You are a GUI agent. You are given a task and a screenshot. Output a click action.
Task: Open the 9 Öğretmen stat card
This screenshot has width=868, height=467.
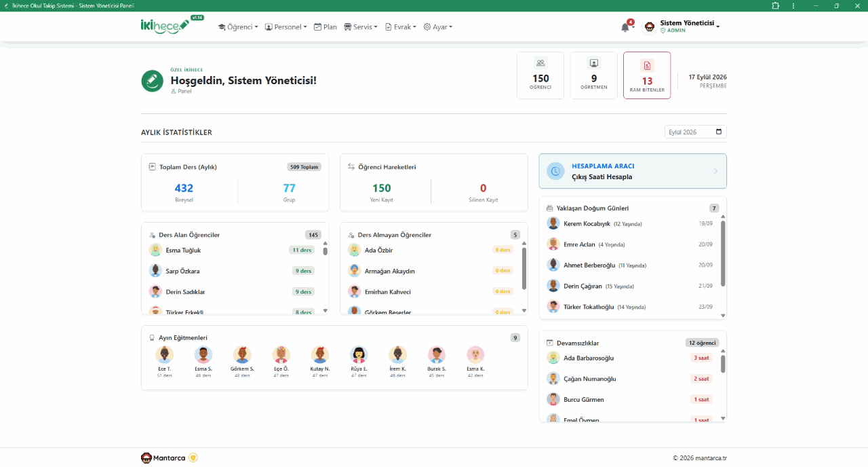[x=594, y=75]
